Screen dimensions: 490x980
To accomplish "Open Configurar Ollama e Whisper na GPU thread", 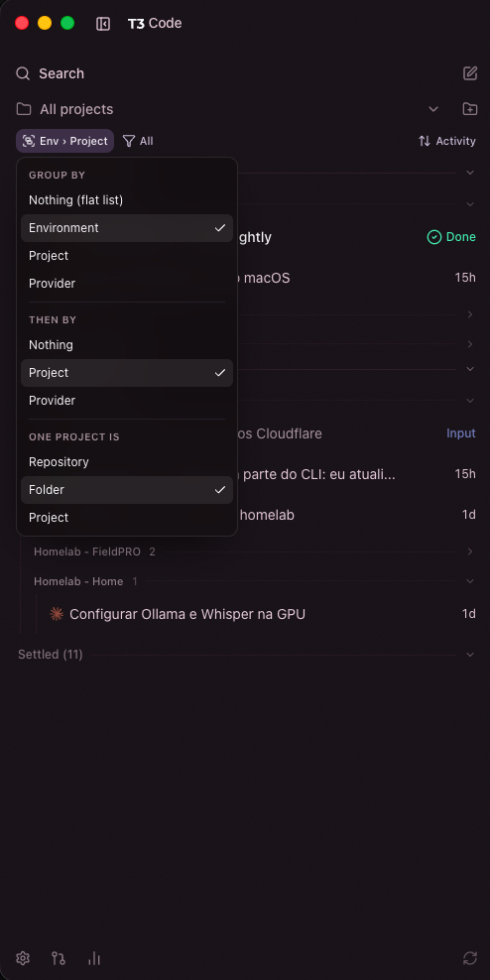I will coord(187,614).
